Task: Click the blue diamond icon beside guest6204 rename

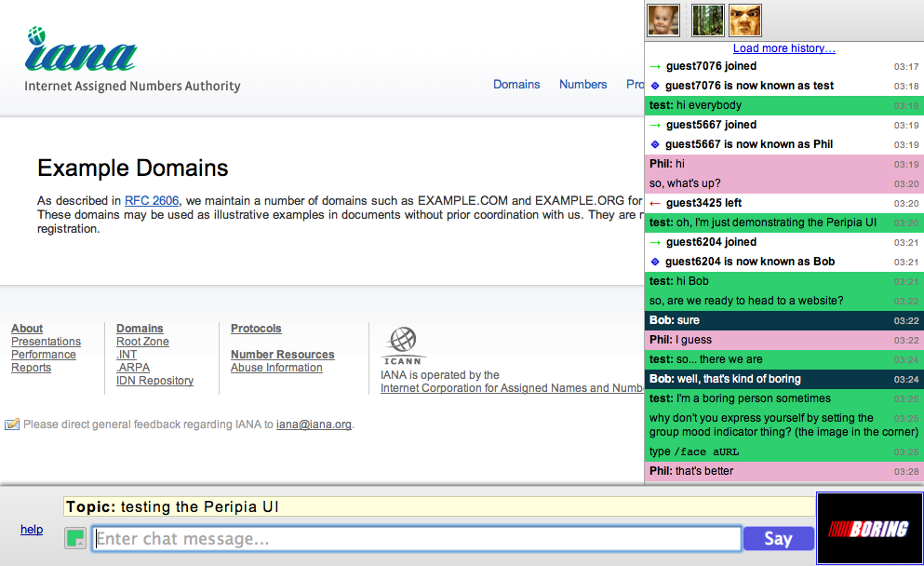Action: [x=655, y=263]
